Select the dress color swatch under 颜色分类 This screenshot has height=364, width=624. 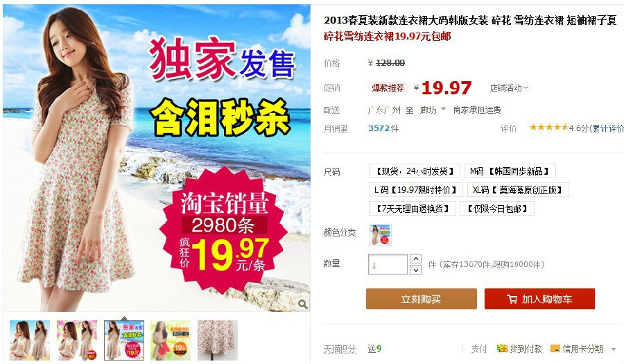pyautogui.click(x=380, y=235)
